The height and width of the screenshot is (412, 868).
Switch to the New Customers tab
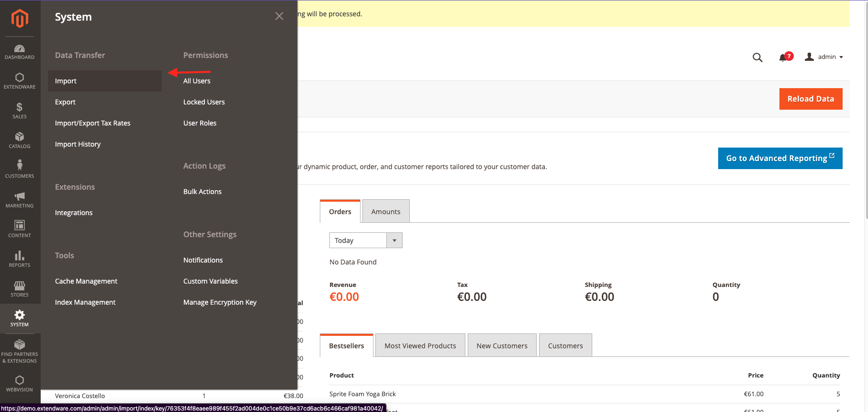(x=502, y=345)
